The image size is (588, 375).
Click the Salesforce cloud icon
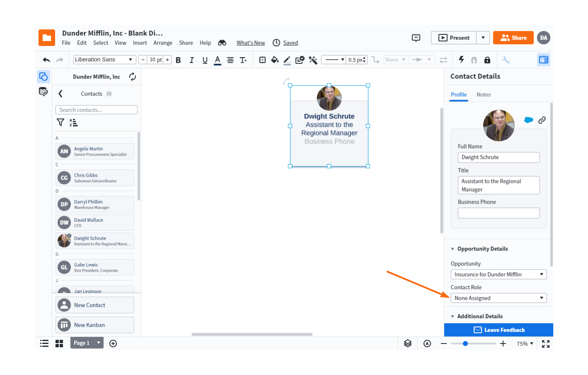(x=529, y=120)
